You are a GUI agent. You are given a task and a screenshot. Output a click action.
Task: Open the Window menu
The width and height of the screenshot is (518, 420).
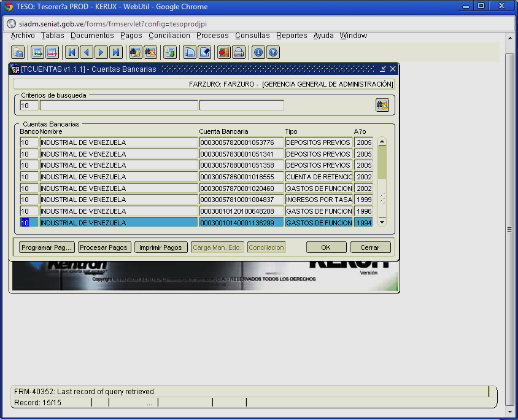(354, 36)
